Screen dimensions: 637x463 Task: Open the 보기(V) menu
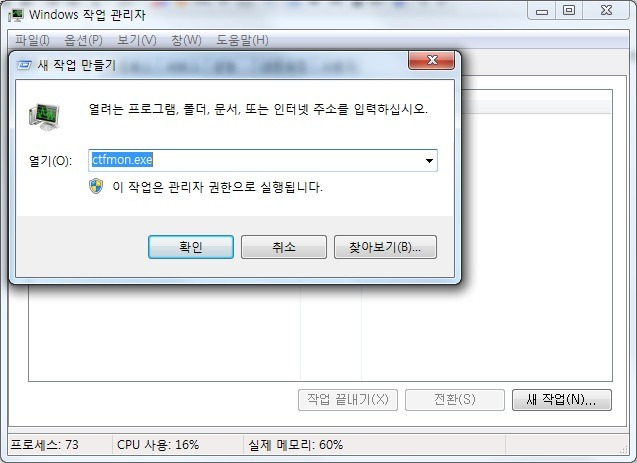pos(136,40)
